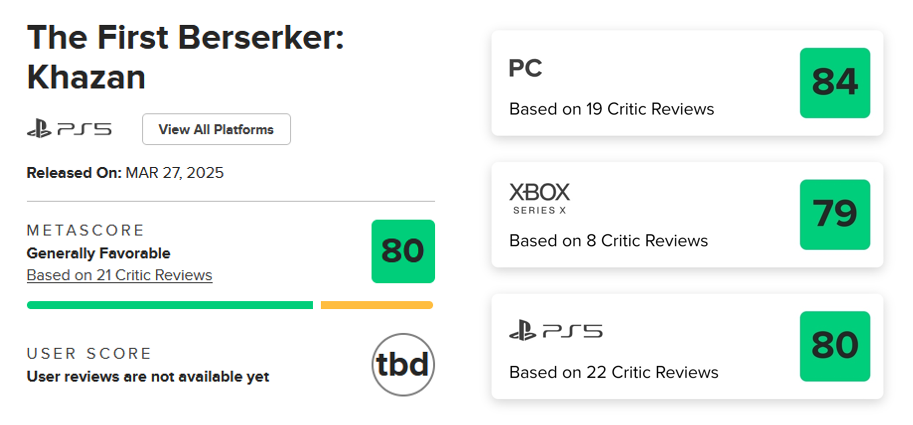This screenshot has height=425, width=913.
Task: Click the Generally Favorable label
Action: (x=98, y=253)
